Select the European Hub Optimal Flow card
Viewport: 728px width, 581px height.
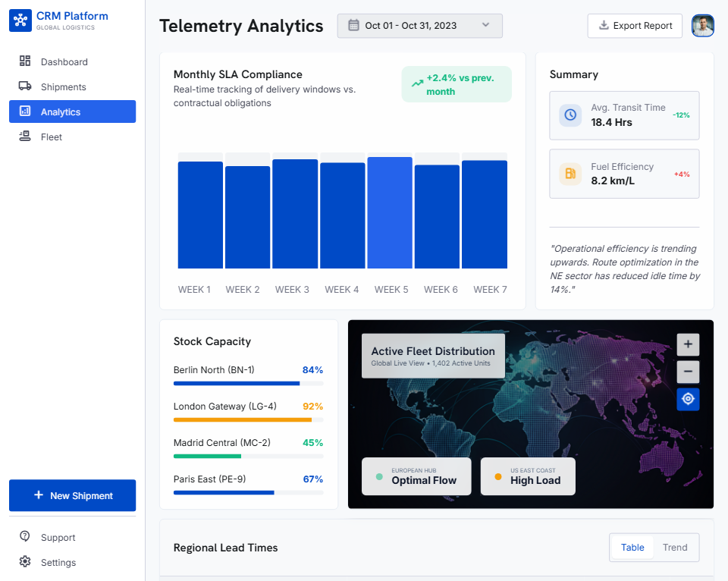(x=416, y=476)
